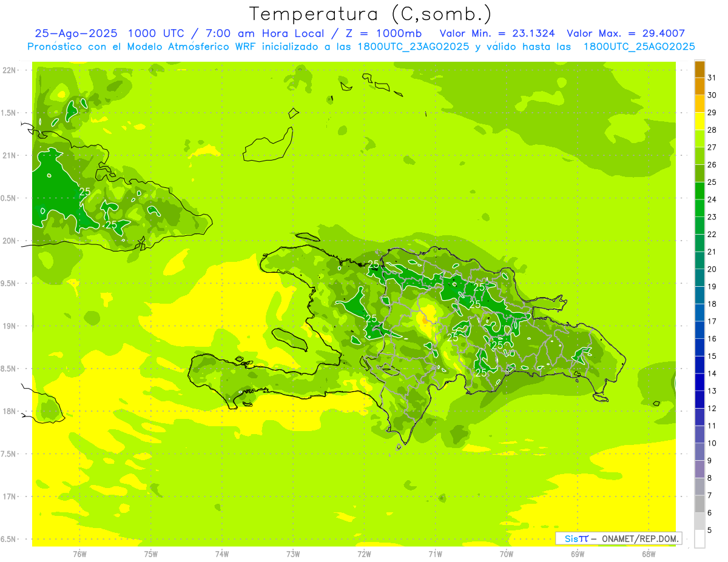Viewport: 728px width, 562px height.
Task: Click the '22N' latitude label
Action: coord(8,70)
